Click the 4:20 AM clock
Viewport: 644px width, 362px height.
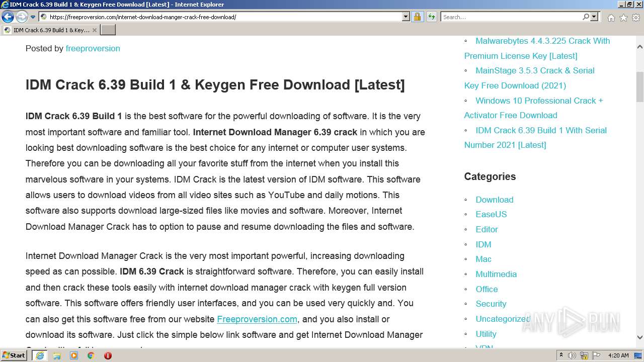tap(618, 355)
